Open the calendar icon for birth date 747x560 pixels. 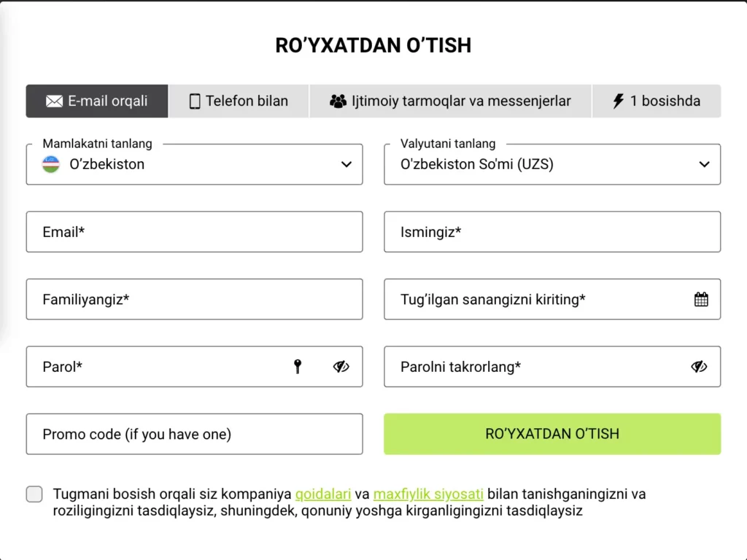(x=701, y=299)
